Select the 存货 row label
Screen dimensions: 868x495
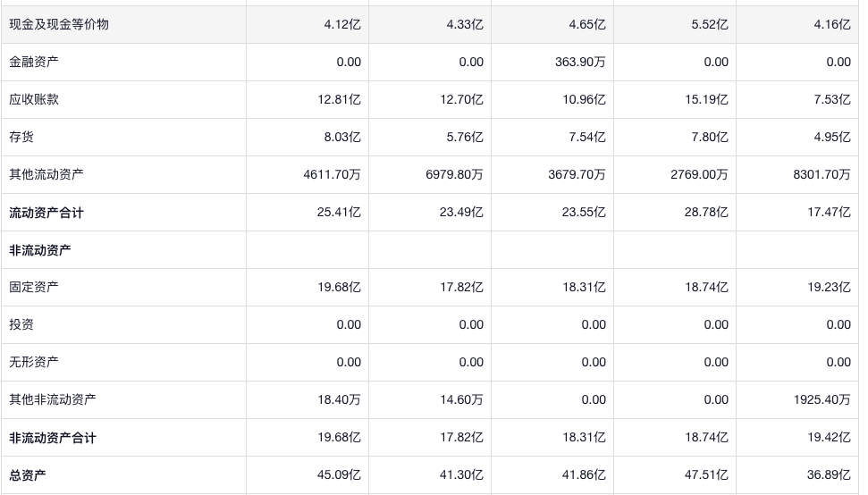[22, 138]
